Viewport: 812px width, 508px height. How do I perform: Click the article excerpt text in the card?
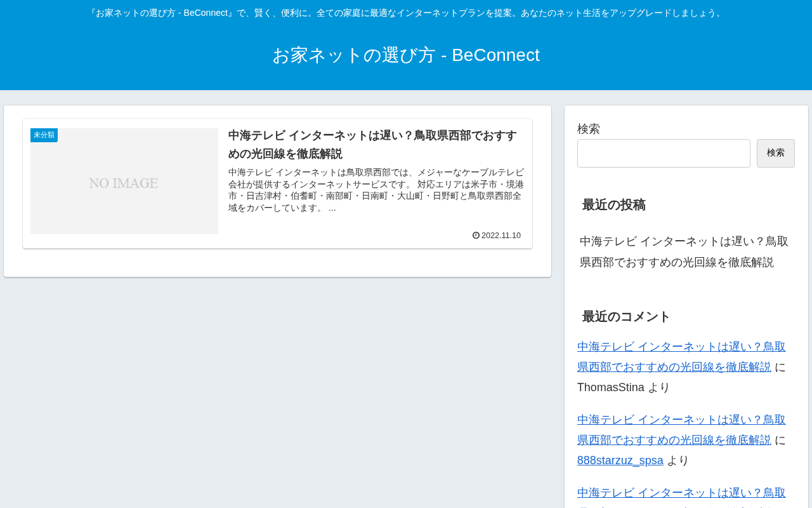click(376, 190)
